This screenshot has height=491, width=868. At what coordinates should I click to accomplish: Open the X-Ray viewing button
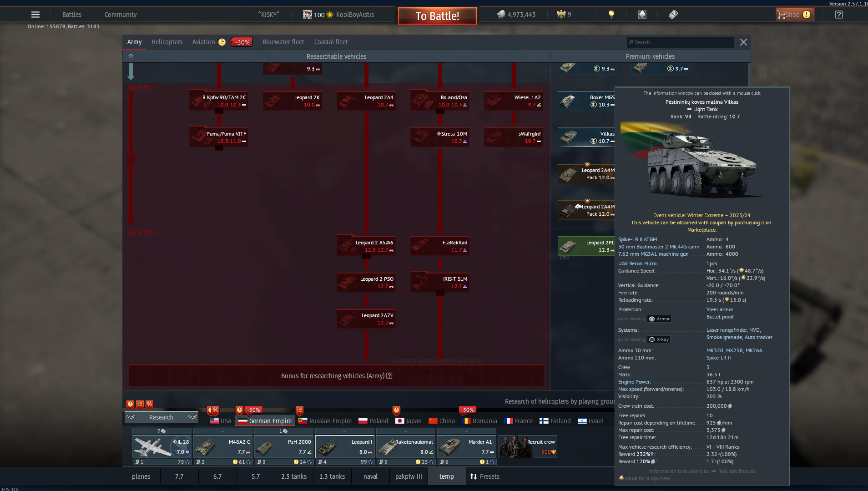point(659,339)
